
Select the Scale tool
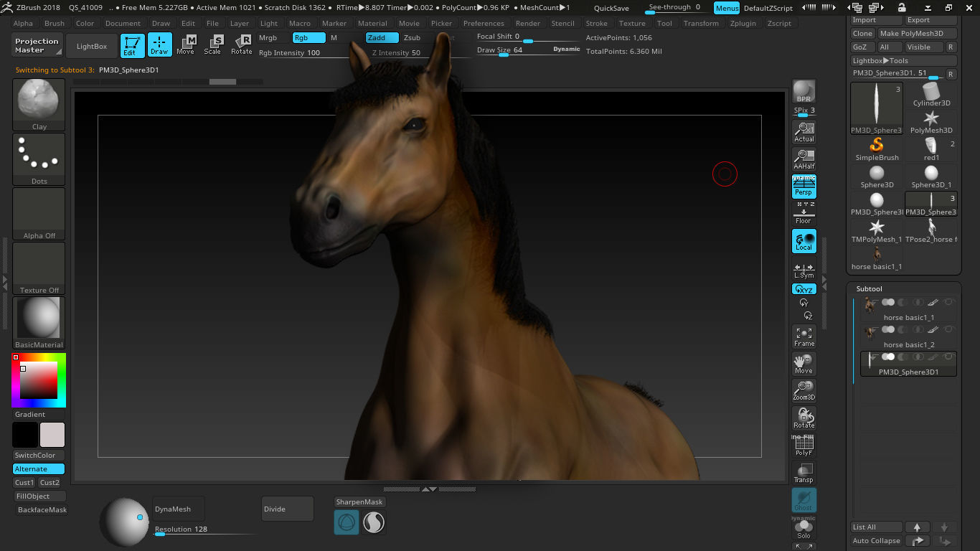213,44
